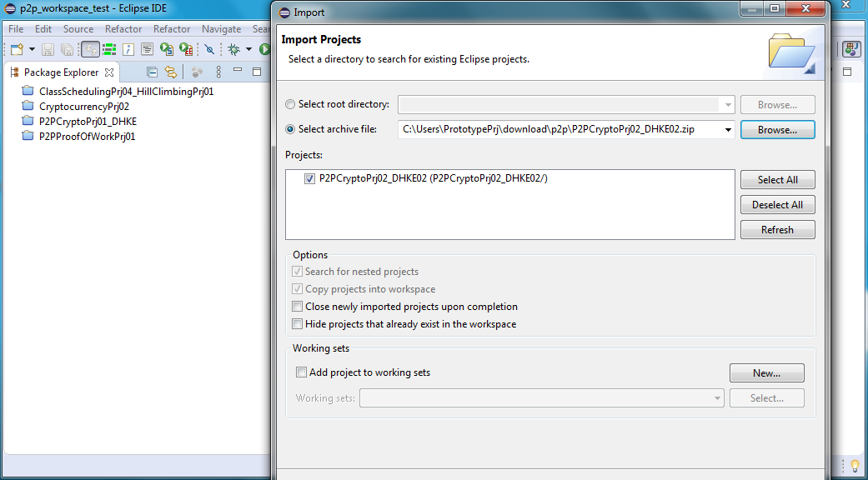Click the Debug bug icon

[234, 50]
